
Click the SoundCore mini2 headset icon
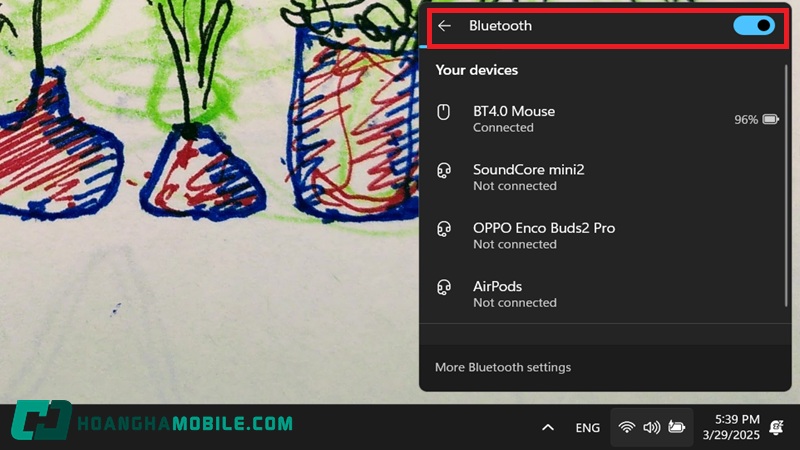[x=444, y=170]
